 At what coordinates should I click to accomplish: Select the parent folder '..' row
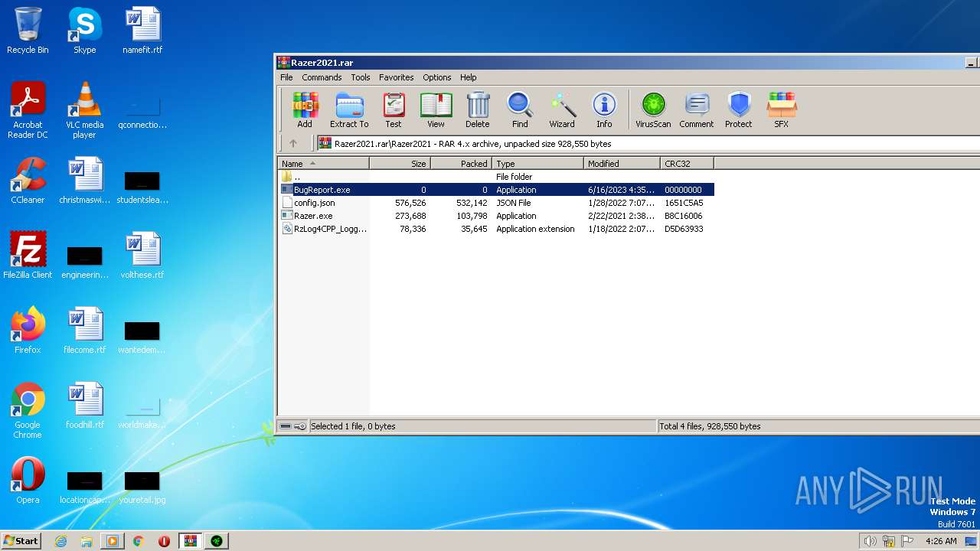click(x=495, y=177)
